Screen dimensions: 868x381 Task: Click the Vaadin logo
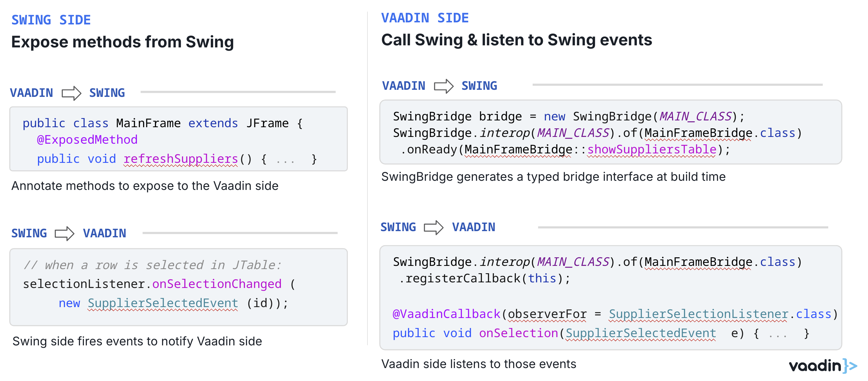tap(823, 365)
